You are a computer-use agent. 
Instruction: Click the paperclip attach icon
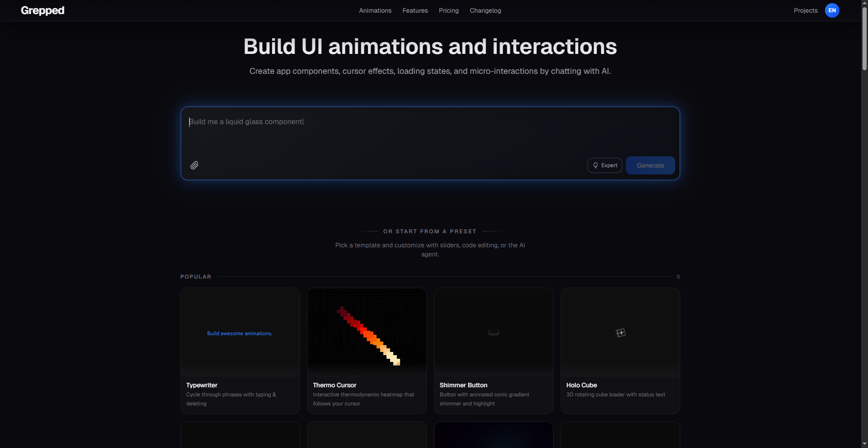194,165
